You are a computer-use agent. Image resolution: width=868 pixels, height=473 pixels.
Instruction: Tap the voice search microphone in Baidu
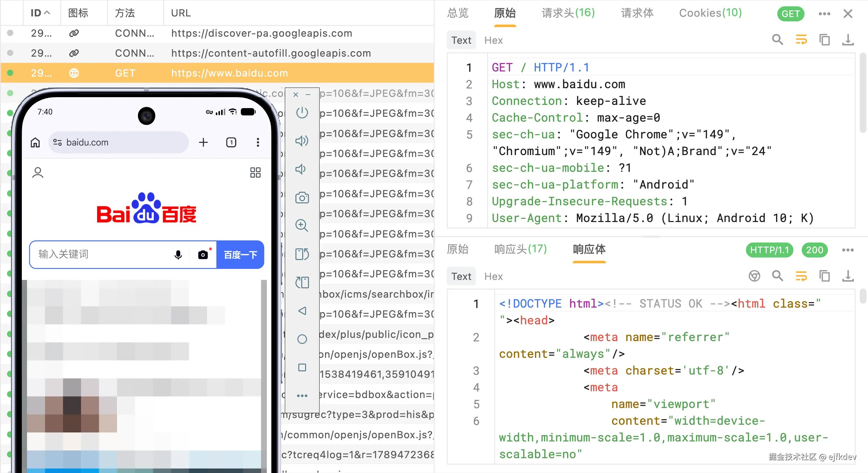tap(178, 255)
